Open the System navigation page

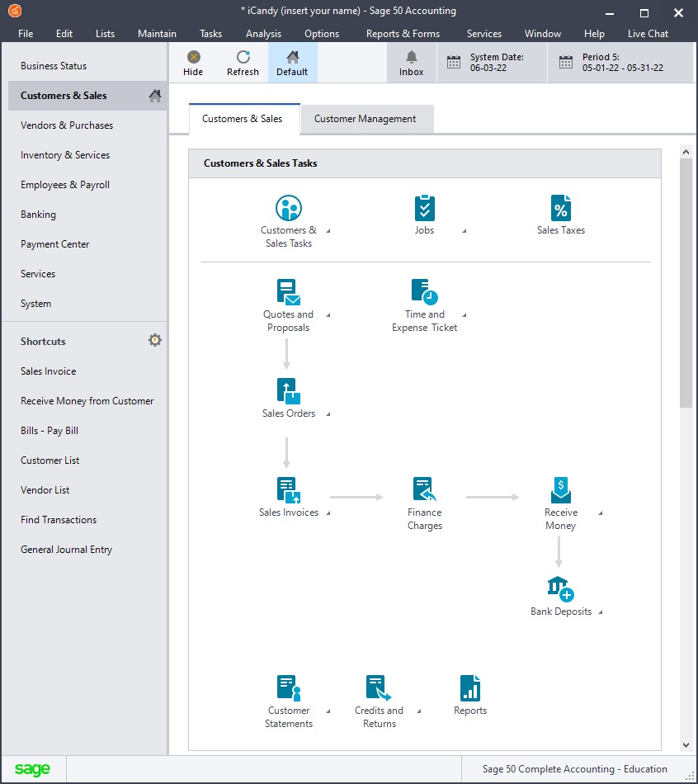[35, 304]
